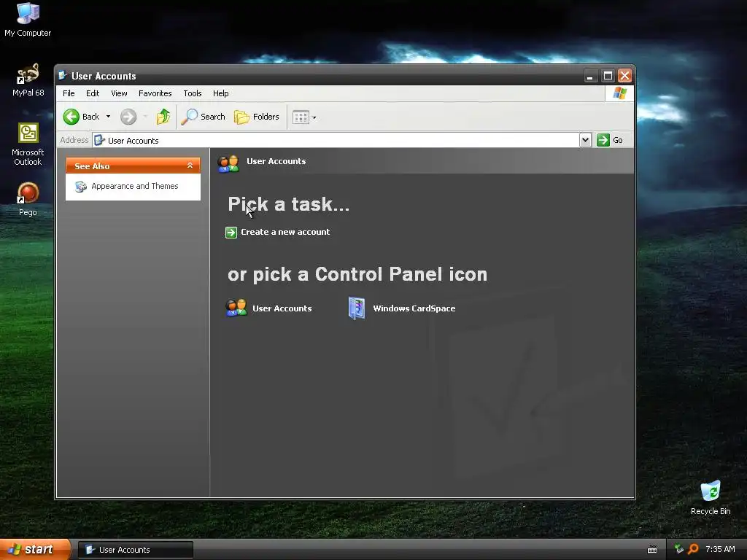
Task: Open the Search pane
Action: click(203, 117)
